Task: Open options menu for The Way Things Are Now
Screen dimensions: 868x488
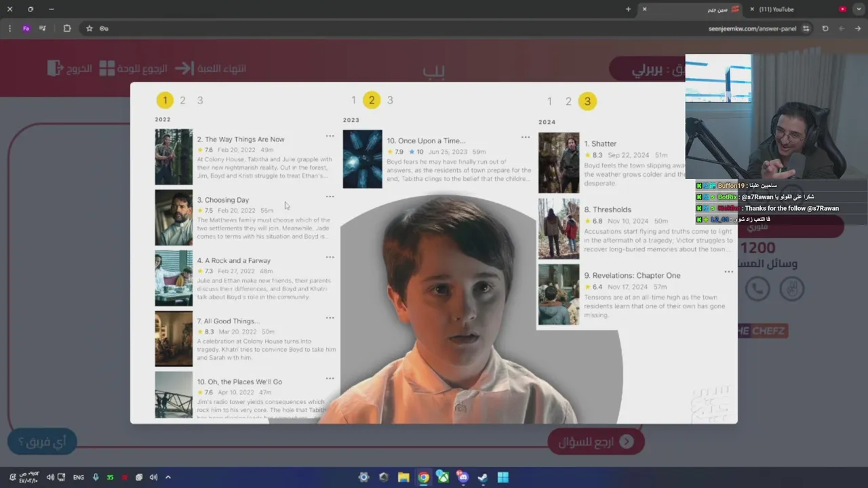Action: click(330, 136)
